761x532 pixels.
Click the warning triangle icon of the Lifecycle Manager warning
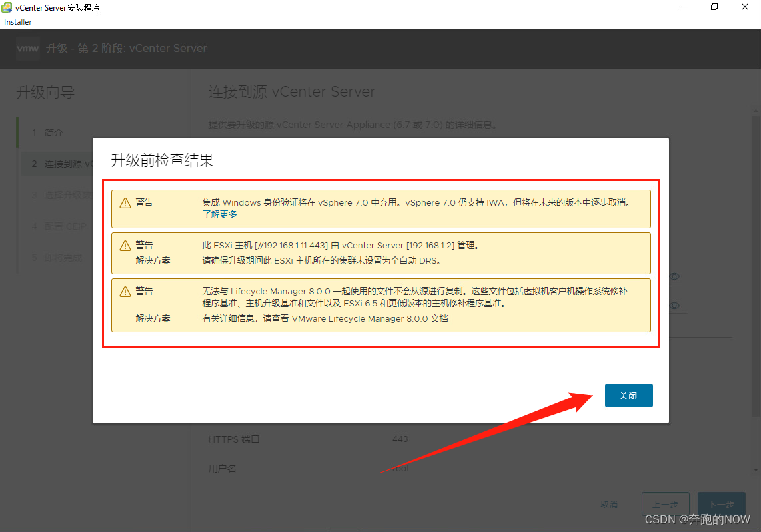click(125, 292)
